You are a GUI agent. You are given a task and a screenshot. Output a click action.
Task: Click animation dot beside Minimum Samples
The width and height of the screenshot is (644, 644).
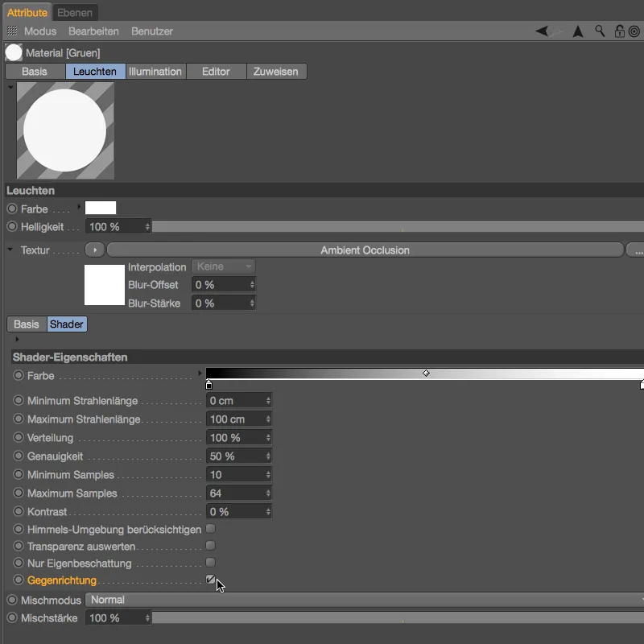click(x=19, y=474)
